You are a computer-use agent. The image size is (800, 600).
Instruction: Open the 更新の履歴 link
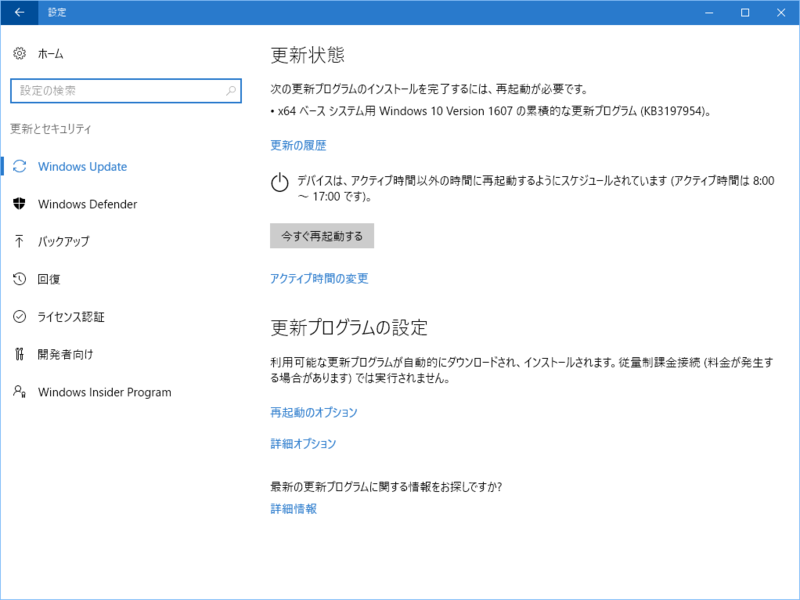(298, 145)
